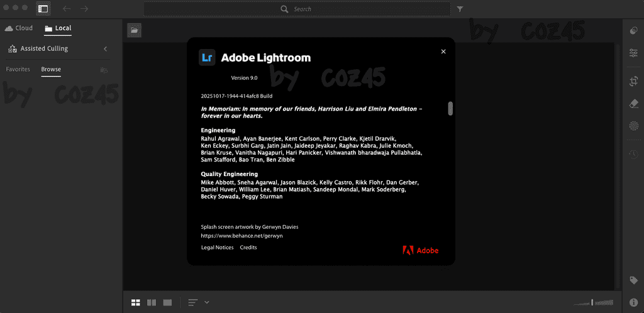Close the About Adobe Lightroom dialog
This screenshot has height=313, width=644.
[x=443, y=52]
